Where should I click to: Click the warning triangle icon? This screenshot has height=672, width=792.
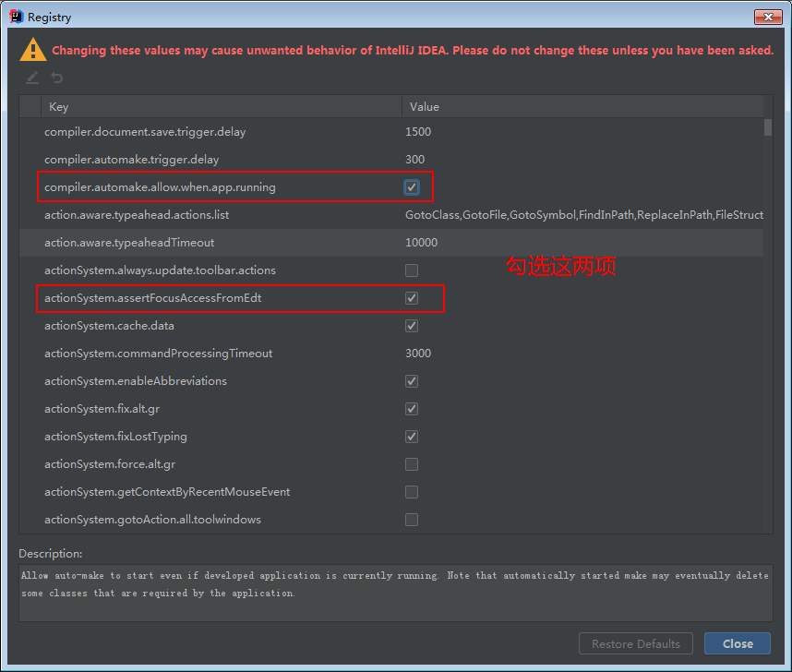(33, 50)
